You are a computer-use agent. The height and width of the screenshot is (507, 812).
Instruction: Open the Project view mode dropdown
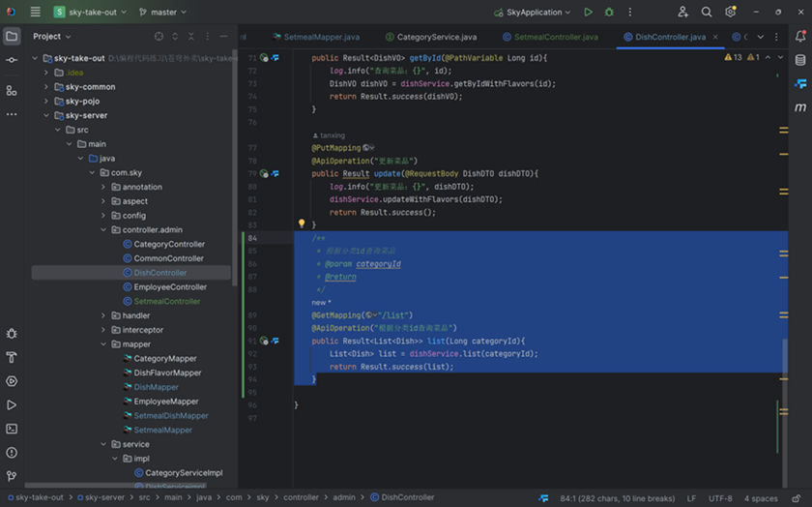52,37
